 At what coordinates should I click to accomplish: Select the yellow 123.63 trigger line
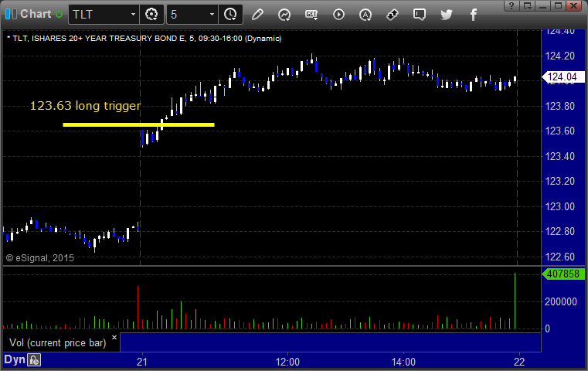point(139,125)
